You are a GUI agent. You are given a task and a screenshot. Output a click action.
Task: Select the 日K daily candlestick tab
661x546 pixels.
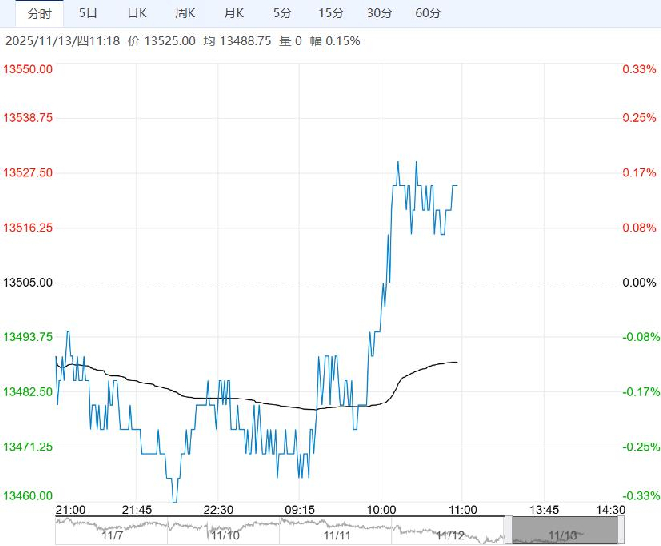click(x=137, y=13)
